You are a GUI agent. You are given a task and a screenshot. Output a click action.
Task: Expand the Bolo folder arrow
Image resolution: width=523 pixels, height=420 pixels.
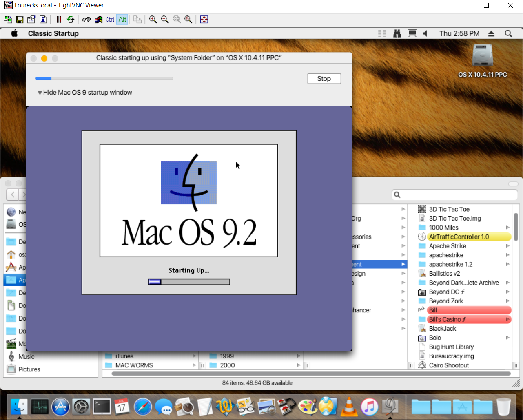click(x=508, y=338)
